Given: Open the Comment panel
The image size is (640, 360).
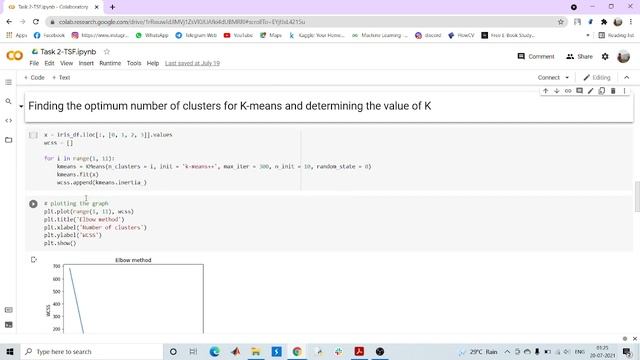Looking at the screenshot, I should click(x=536, y=57).
